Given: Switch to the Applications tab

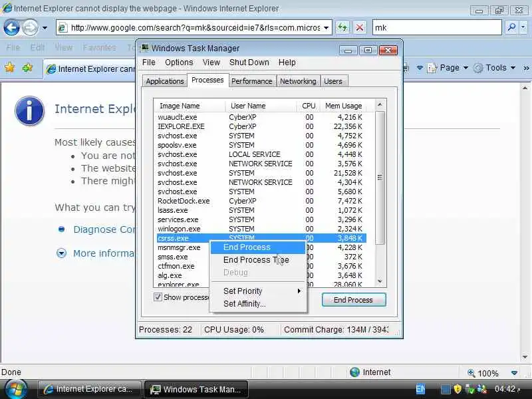Looking at the screenshot, I should pyautogui.click(x=165, y=81).
